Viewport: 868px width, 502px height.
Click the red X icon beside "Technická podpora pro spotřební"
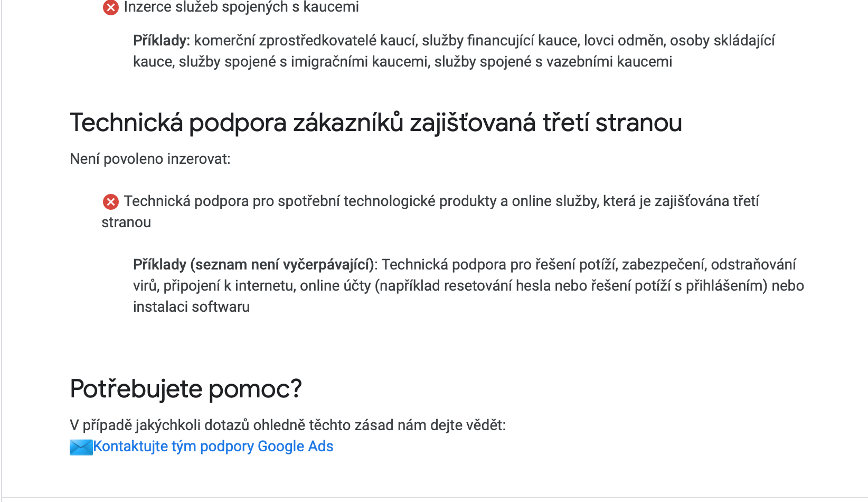(x=110, y=201)
